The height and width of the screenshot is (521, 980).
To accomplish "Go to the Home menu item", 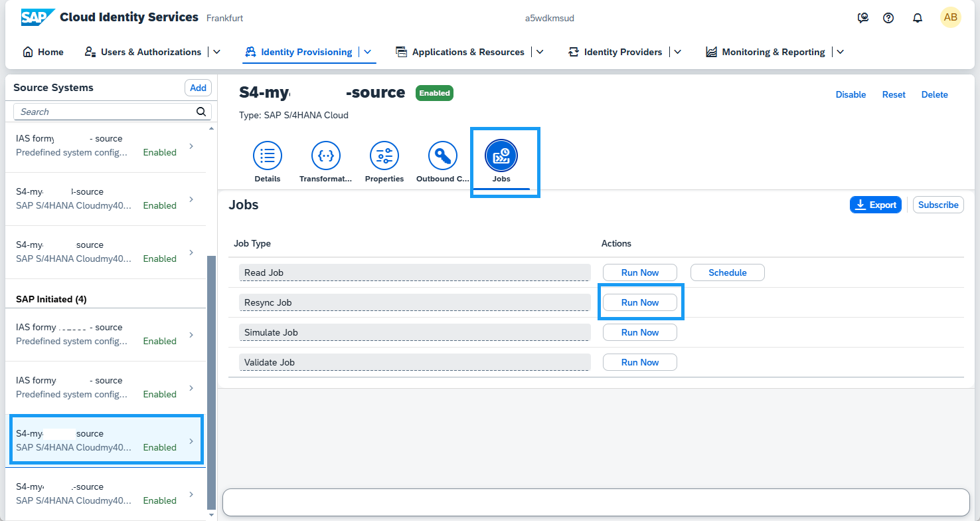I will click(x=43, y=52).
